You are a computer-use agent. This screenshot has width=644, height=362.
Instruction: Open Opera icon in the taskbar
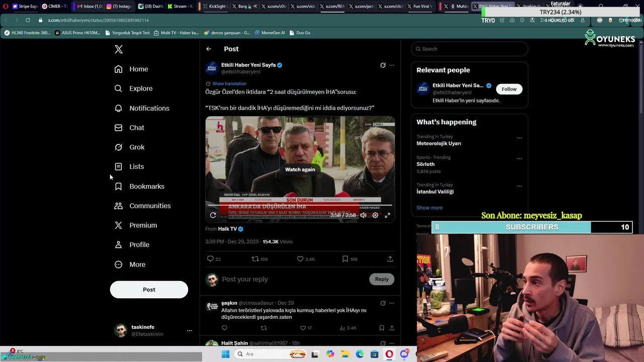pos(389,354)
